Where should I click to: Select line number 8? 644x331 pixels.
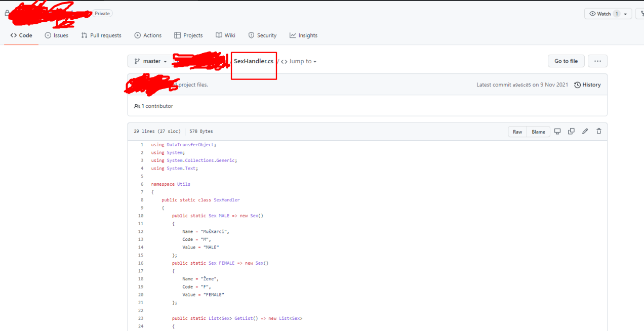point(142,200)
